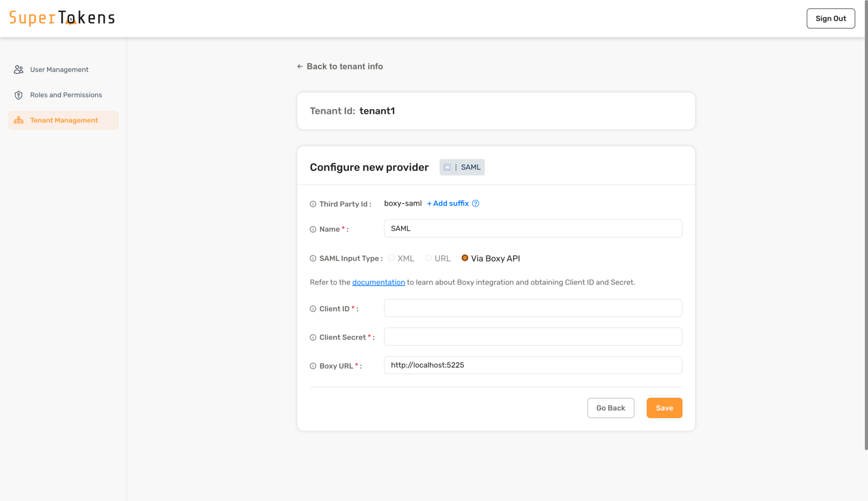Click the info icon beside Client Secret

click(312, 337)
